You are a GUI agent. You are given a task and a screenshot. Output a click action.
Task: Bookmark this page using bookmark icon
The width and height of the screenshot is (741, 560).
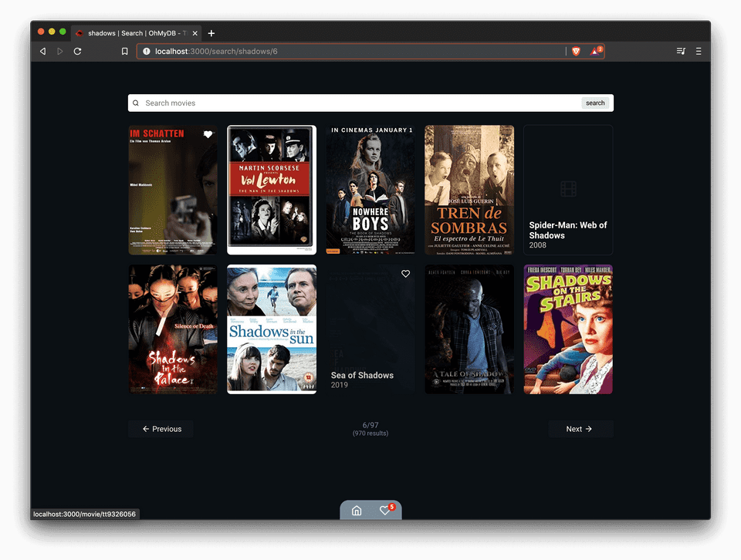point(124,51)
